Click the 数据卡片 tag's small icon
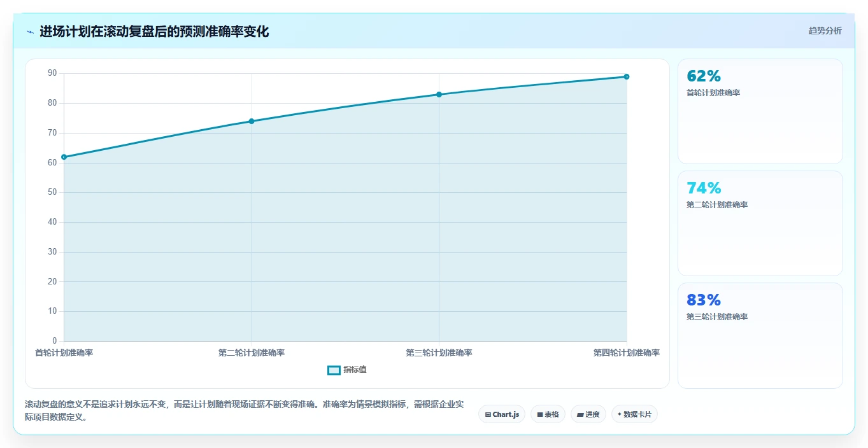 coord(620,414)
